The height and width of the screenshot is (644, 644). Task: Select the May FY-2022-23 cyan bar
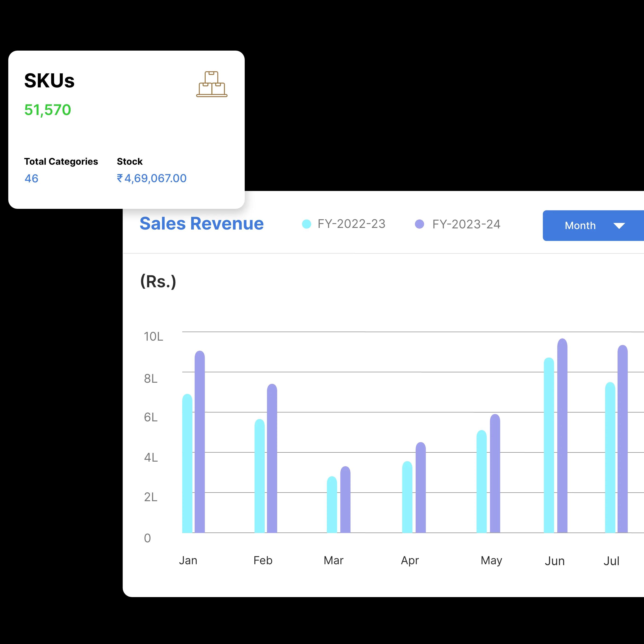(482, 481)
